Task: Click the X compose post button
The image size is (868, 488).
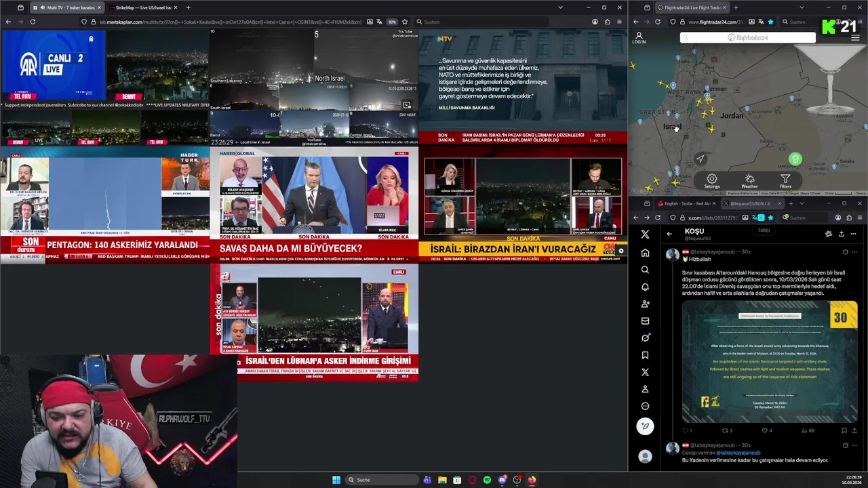Action: click(x=645, y=426)
